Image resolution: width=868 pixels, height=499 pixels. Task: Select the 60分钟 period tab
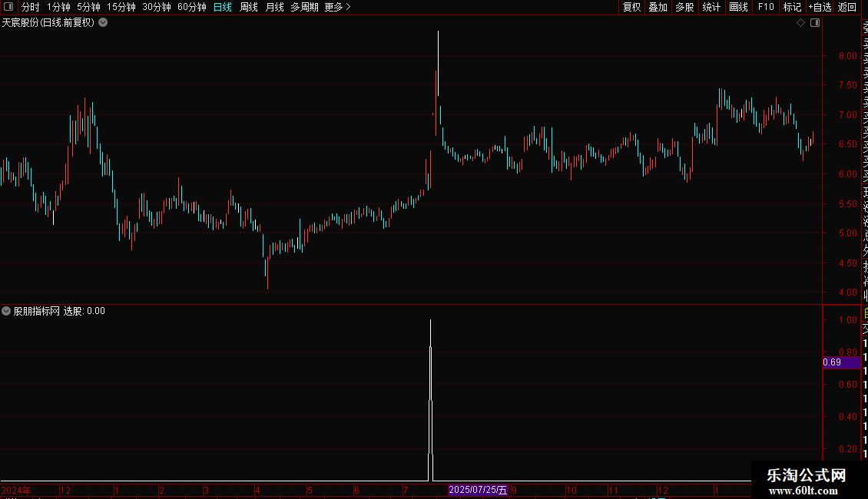click(192, 7)
